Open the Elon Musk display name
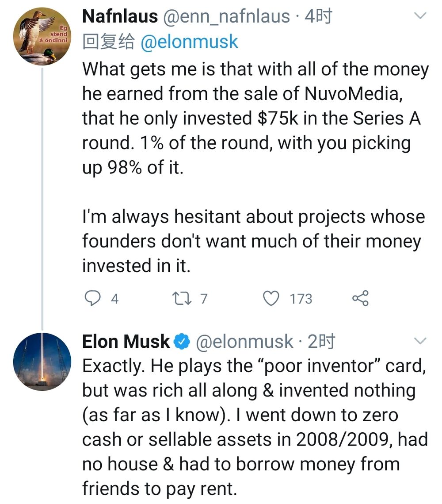Image resolution: width=442 pixels, height=504 pixels. [126, 341]
